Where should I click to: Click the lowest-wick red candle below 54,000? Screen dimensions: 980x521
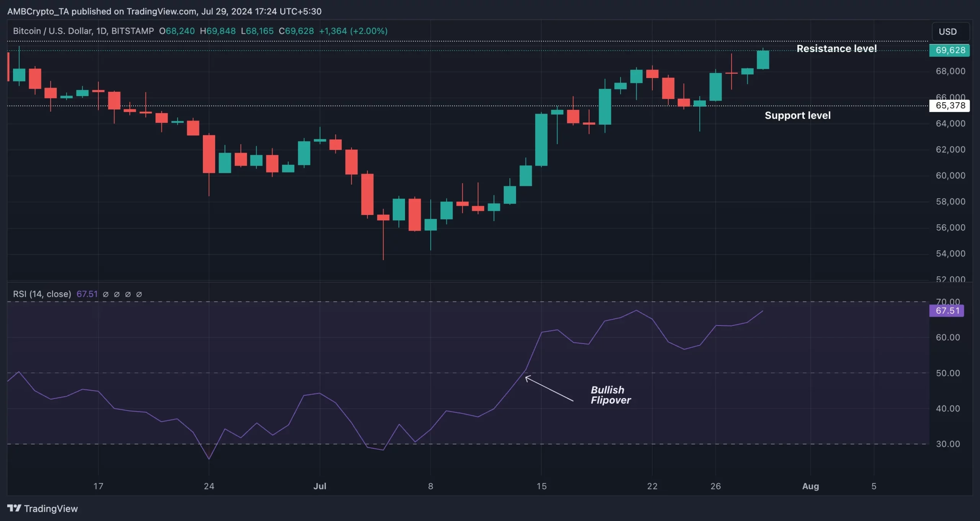(383, 234)
